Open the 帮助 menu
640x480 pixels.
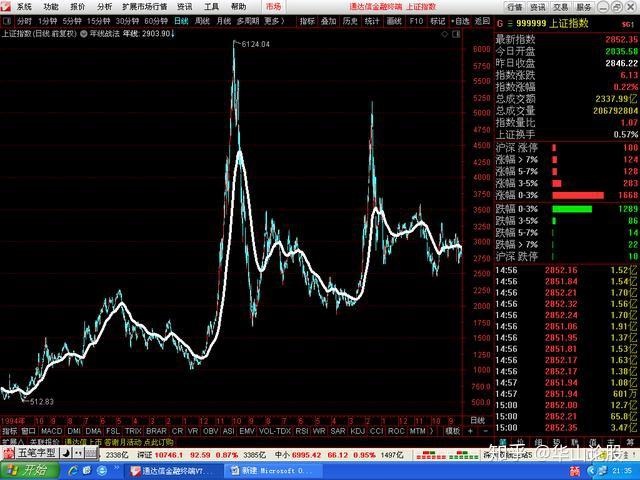coord(238,7)
